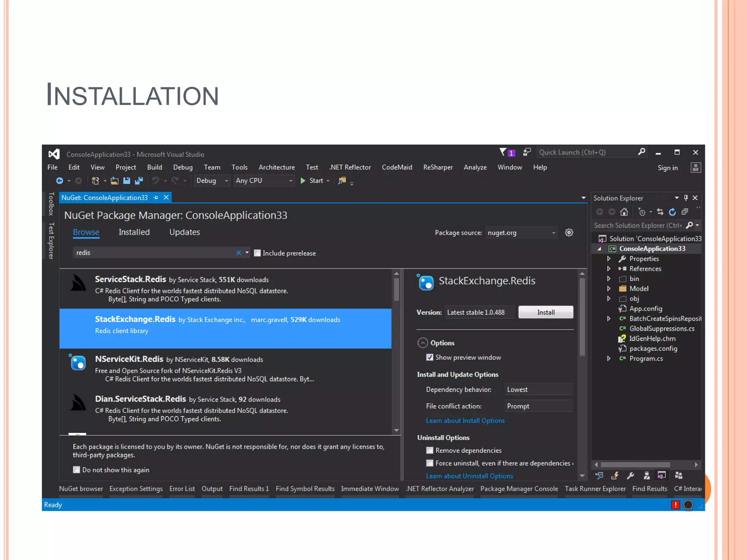Open the Package Manager Console tab

pos(519,489)
